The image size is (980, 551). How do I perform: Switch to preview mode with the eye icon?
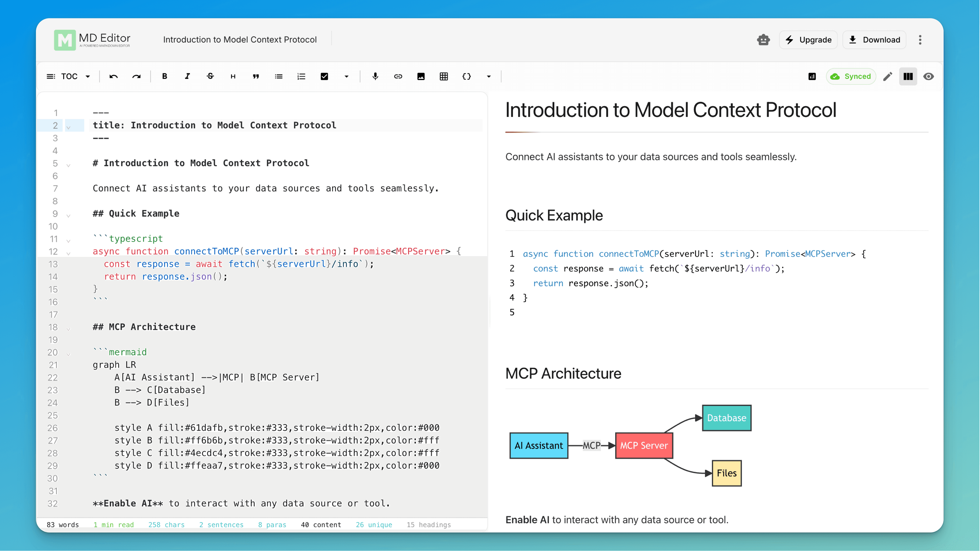pyautogui.click(x=928, y=76)
